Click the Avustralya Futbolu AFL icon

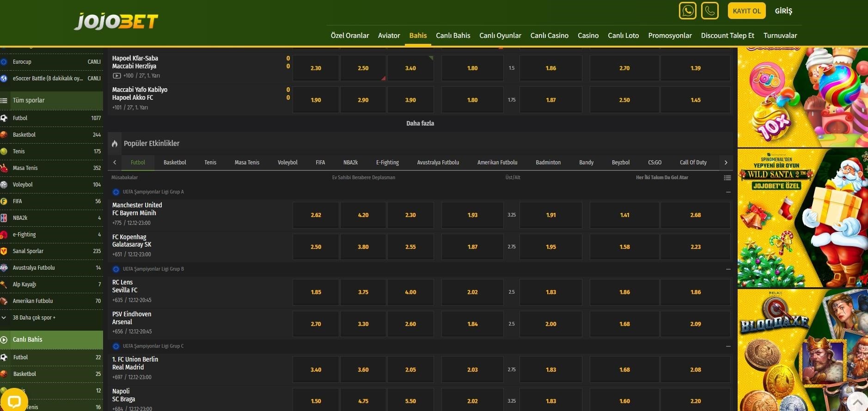click(x=4, y=268)
